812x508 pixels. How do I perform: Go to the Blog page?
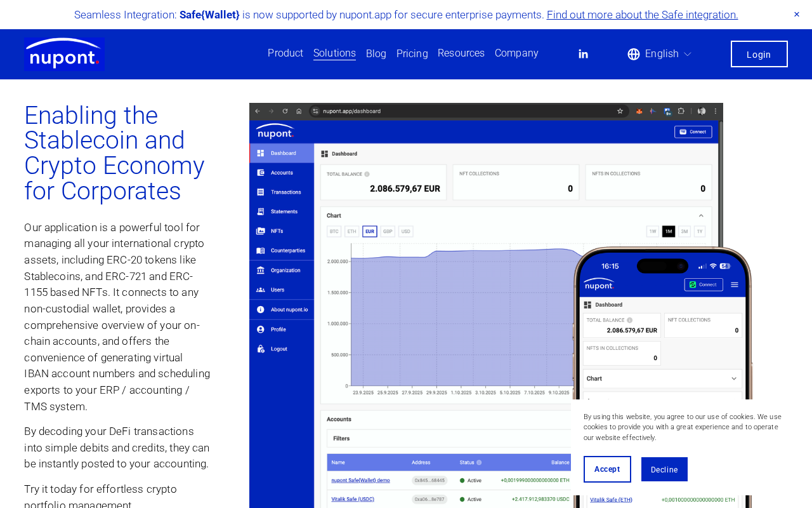pyautogui.click(x=376, y=54)
